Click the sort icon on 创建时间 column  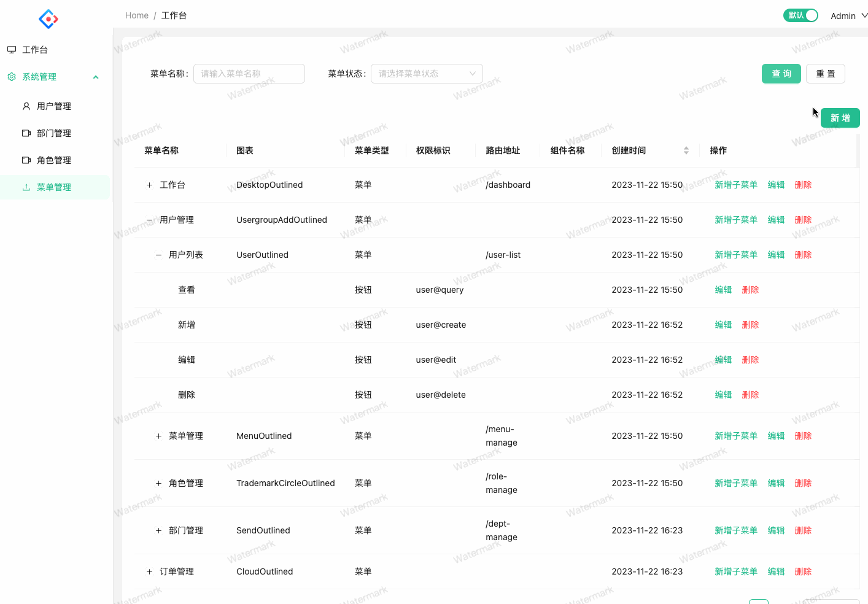tap(686, 150)
